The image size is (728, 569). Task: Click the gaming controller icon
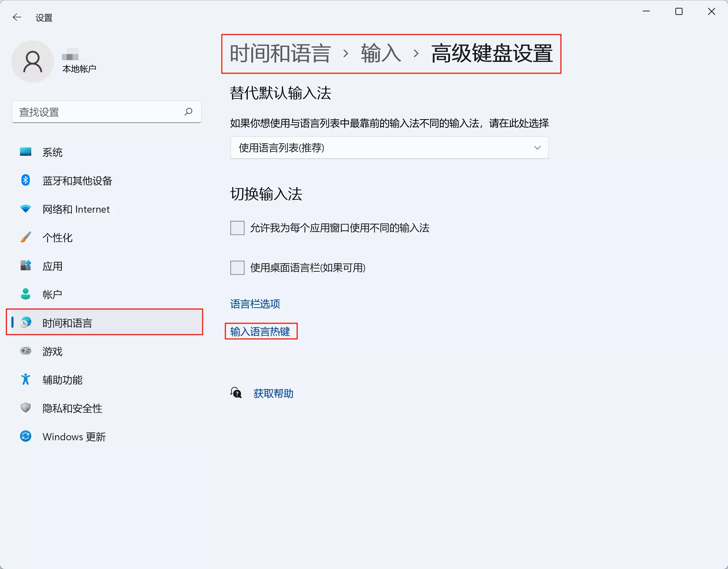26,351
